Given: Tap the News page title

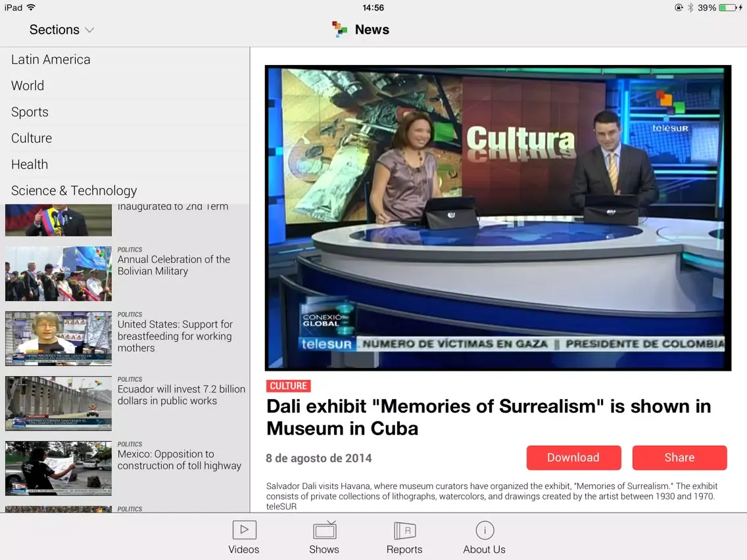Looking at the screenshot, I should (372, 30).
